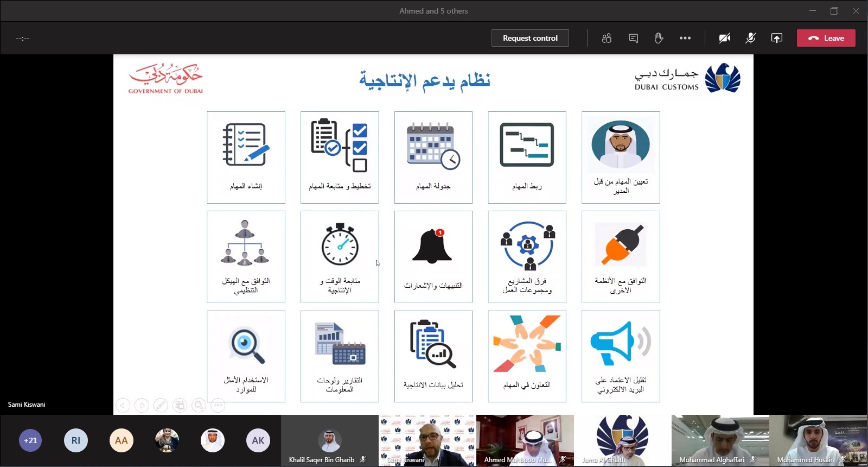
Task: Select Khalil Saqer Bin Gharib tile
Action: coord(330,441)
